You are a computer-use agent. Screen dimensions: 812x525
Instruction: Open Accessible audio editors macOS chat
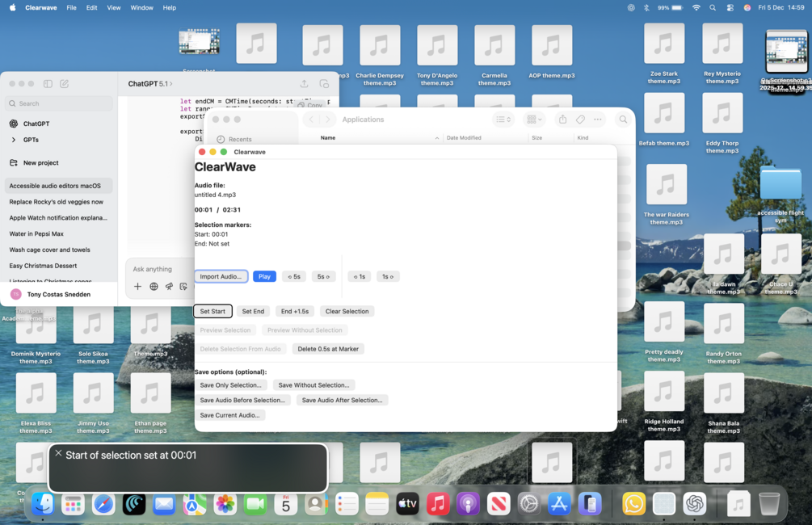point(58,186)
